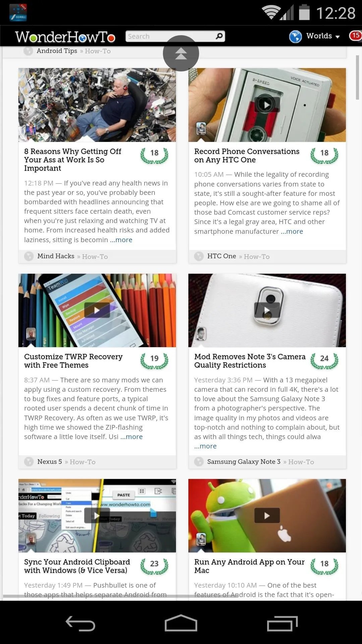
Task: Open the Mind Hacks category link
Action: pos(56,256)
